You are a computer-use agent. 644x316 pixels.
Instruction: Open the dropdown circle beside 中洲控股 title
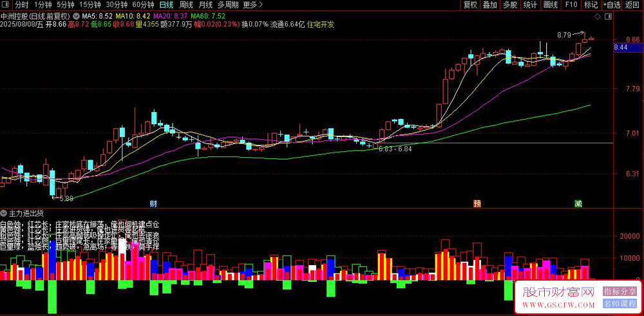coord(77,17)
